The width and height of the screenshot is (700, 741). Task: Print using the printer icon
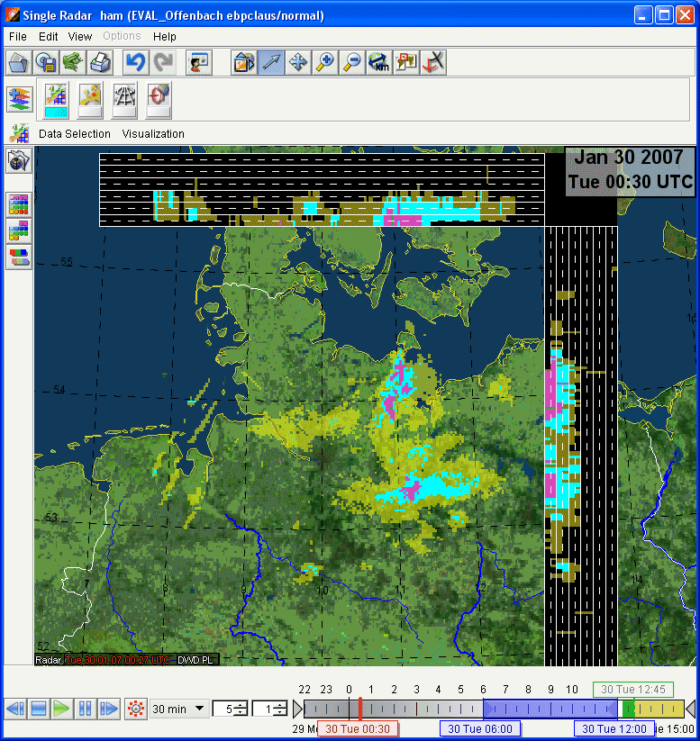point(100,62)
